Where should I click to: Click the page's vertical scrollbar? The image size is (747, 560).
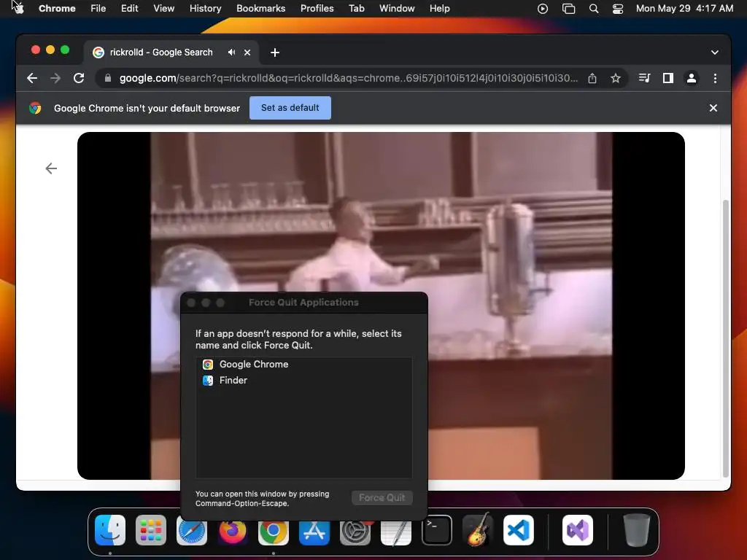pos(726,338)
